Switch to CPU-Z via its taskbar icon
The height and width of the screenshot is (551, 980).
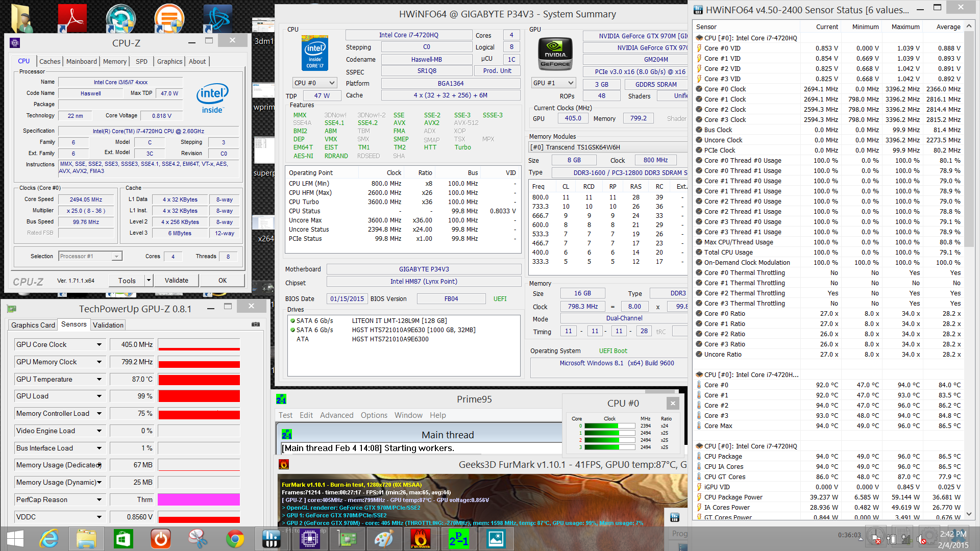309,539
